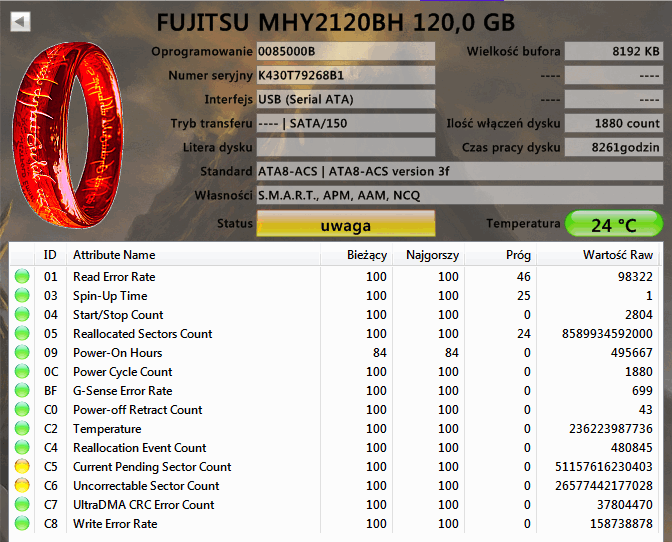Click green status icon for Reallocated Sectors Count
The image size is (672, 542).
tap(22, 333)
